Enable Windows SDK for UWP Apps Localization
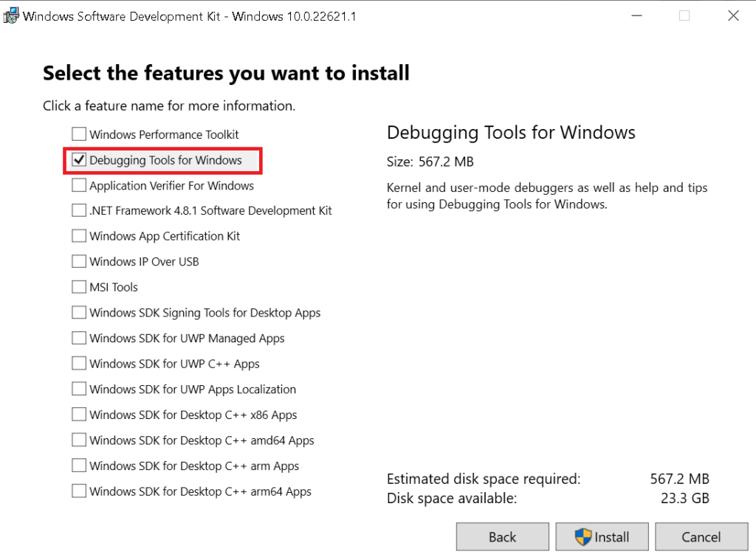This screenshot has width=756, height=557. (x=79, y=389)
